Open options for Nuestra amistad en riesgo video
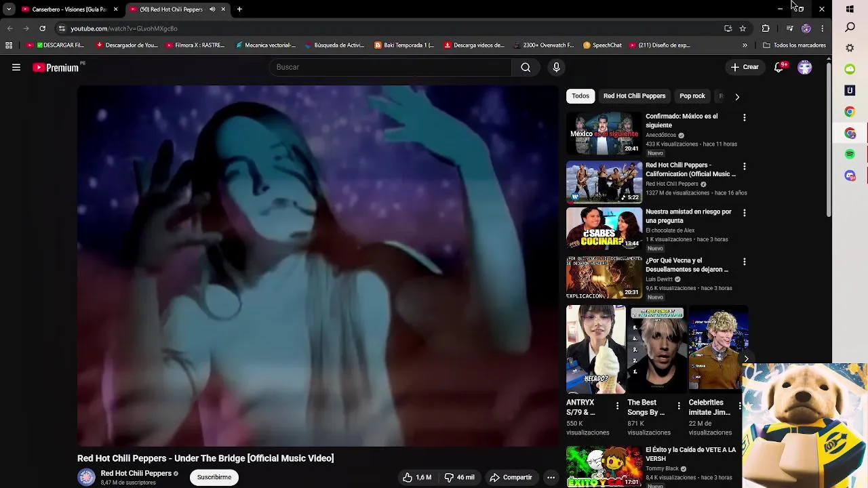The height and width of the screenshot is (488, 868). pos(745,213)
